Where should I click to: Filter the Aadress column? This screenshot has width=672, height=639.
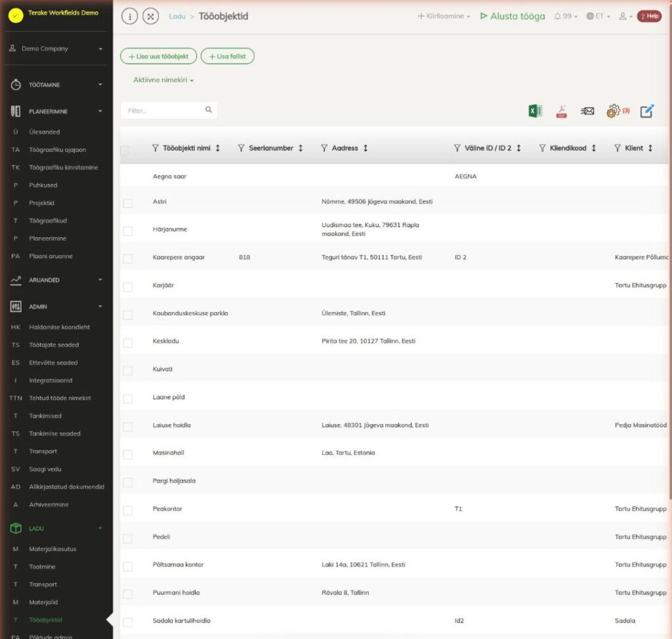(x=324, y=148)
